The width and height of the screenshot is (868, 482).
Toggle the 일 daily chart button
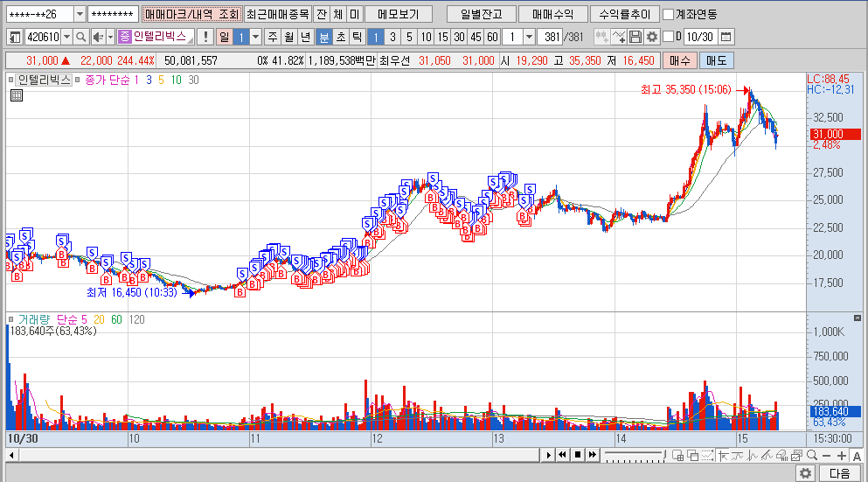click(x=224, y=37)
